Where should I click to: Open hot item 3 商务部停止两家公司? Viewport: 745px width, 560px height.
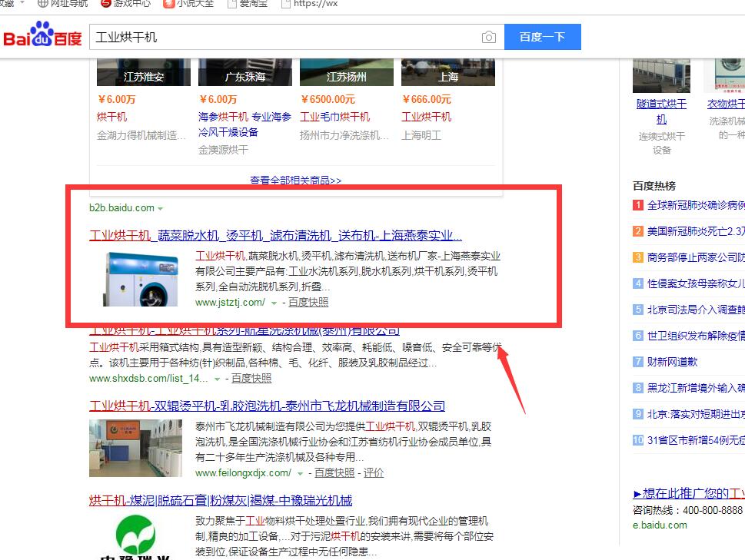coord(696,257)
